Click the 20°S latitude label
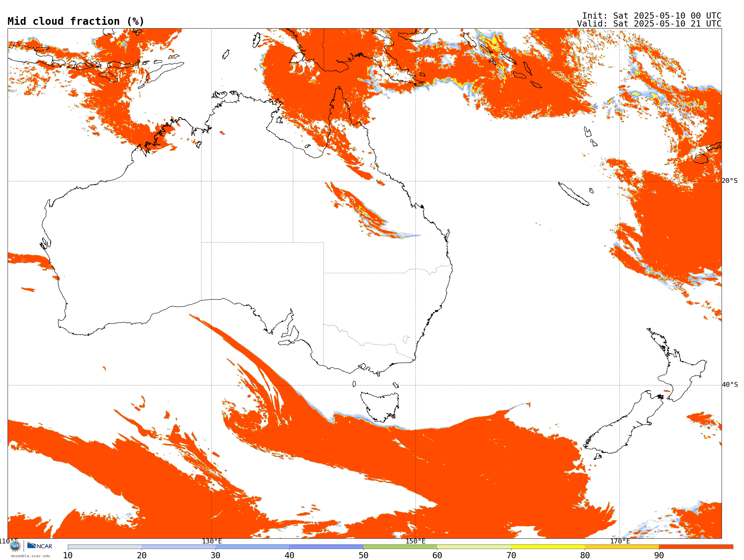Screen dimensions: 744x560 (730, 181)
